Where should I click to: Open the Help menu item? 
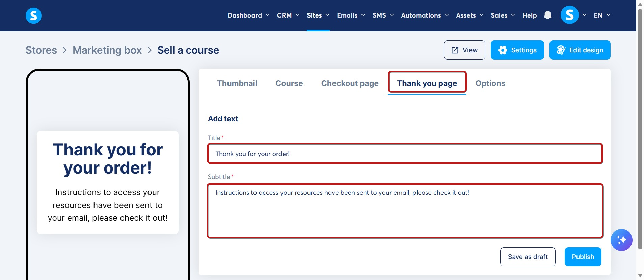pyautogui.click(x=530, y=15)
